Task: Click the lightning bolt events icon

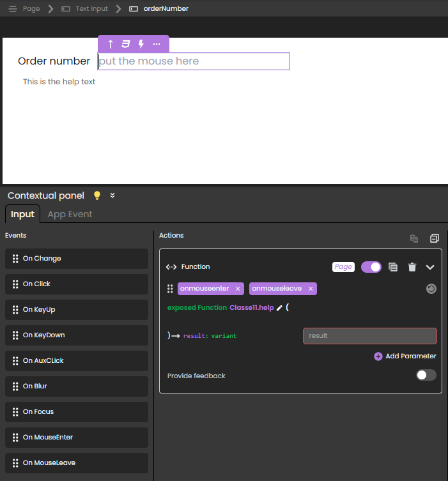Action: pyautogui.click(x=141, y=44)
